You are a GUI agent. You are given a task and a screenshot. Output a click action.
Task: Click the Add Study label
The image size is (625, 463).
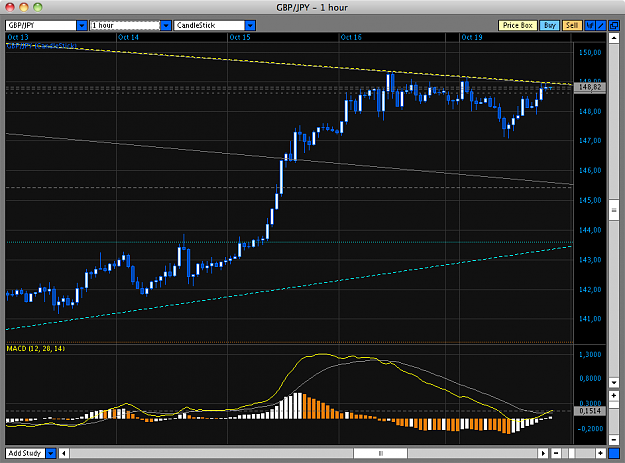(x=25, y=453)
